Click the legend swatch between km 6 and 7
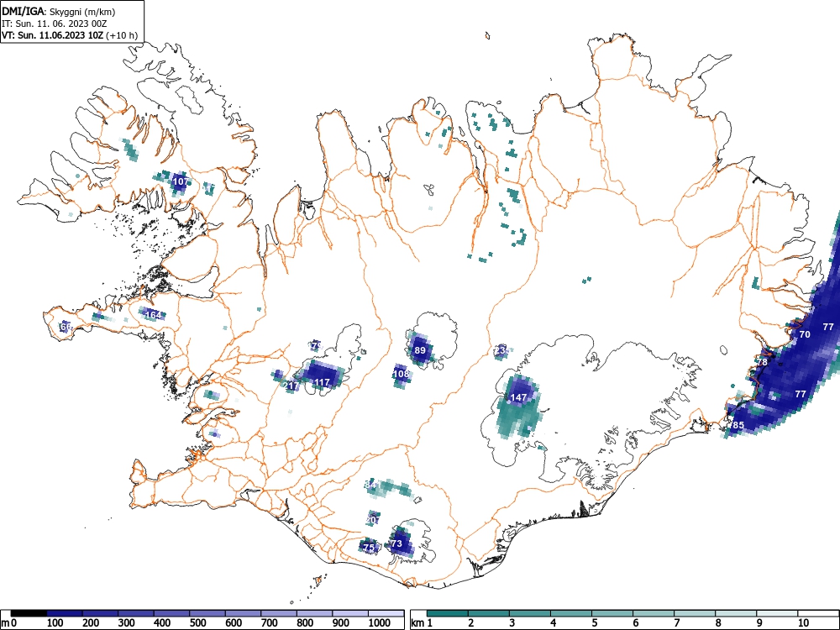Viewport: 840px width, 630px height. pyautogui.click(x=654, y=614)
